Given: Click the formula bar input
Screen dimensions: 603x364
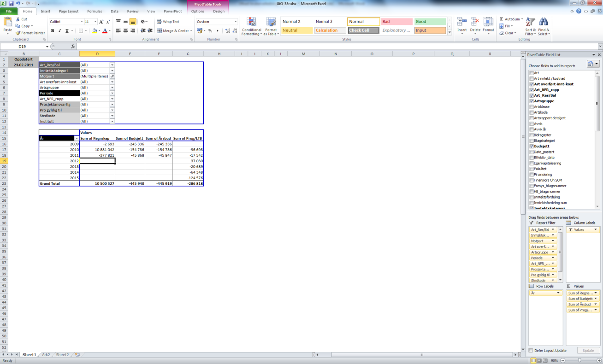Looking at the screenshot, I should click(337, 47).
